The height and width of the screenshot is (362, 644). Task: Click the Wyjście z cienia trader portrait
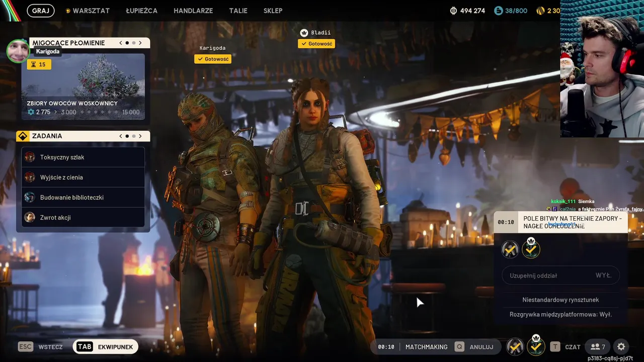pos(30,177)
